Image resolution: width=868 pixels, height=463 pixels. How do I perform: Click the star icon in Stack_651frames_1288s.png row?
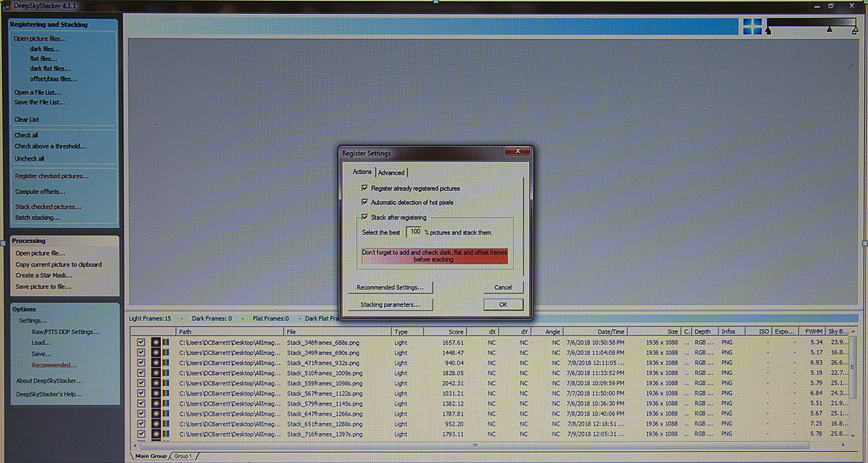(x=156, y=424)
